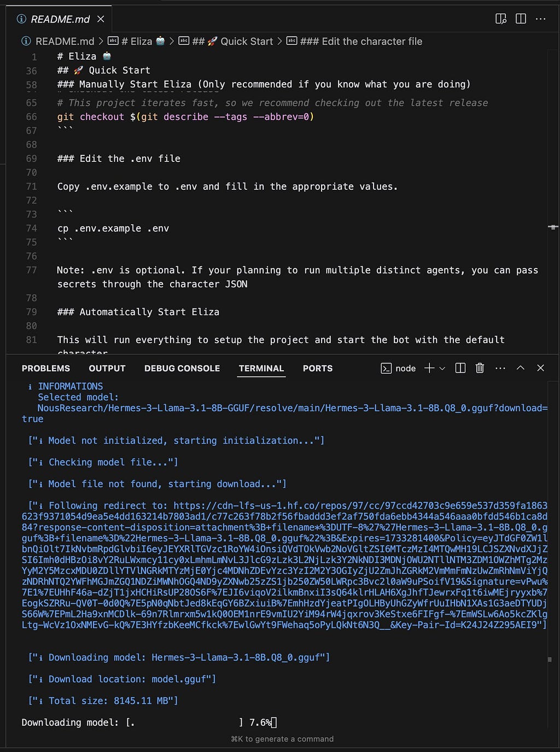This screenshot has height=752, width=560.
Task: Click 'Total size: 8145.11 MB' line
Action: 103,701
